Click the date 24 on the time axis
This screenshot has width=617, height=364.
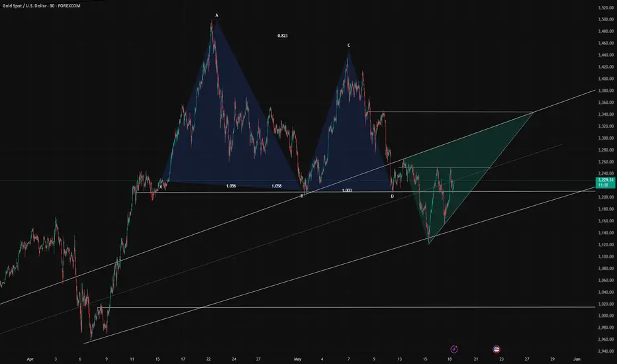[234, 359]
